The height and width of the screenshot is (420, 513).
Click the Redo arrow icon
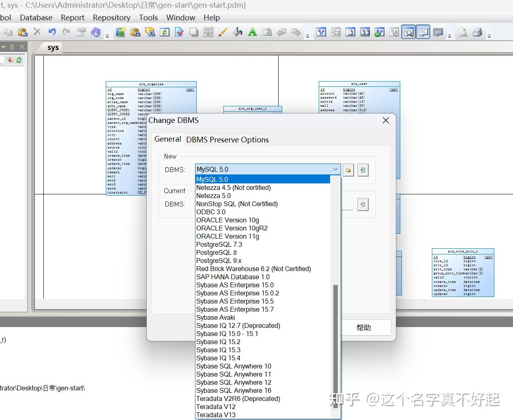pos(67,32)
